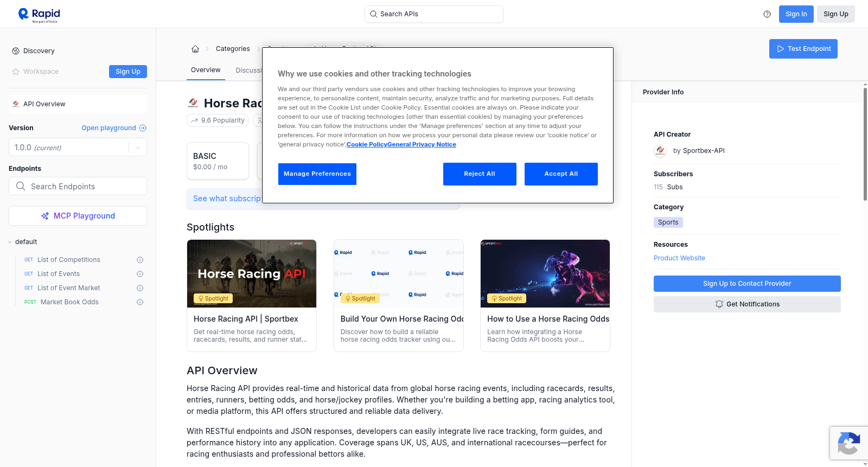Show info for List of Event Market
This screenshot has width=868, height=467.
point(140,288)
